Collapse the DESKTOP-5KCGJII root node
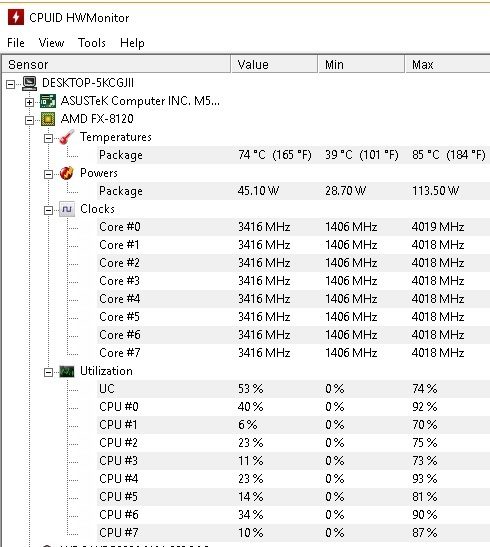This screenshot has width=490, height=547. pyautogui.click(x=11, y=84)
